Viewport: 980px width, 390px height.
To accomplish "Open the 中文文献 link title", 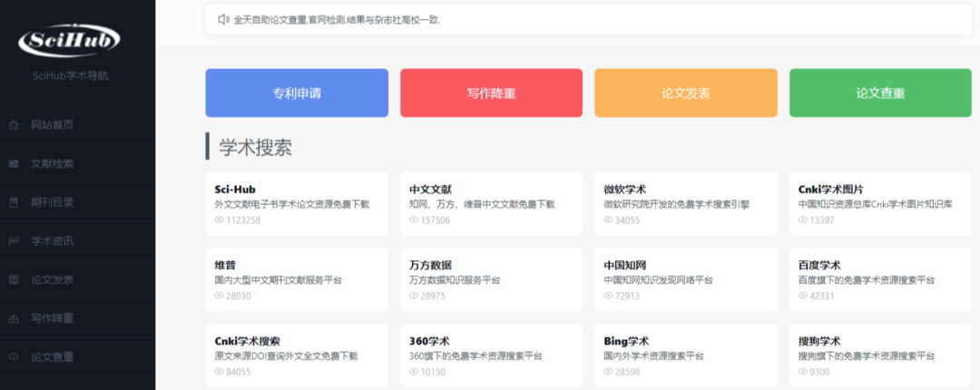I will pos(431,190).
